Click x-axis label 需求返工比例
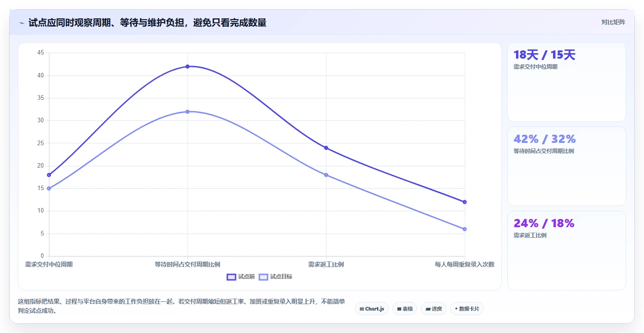This screenshot has height=333, width=644. (x=326, y=264)
